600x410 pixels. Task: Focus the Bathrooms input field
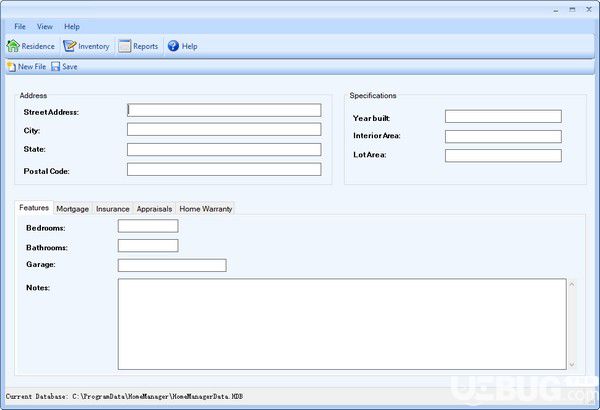[148, 246]
